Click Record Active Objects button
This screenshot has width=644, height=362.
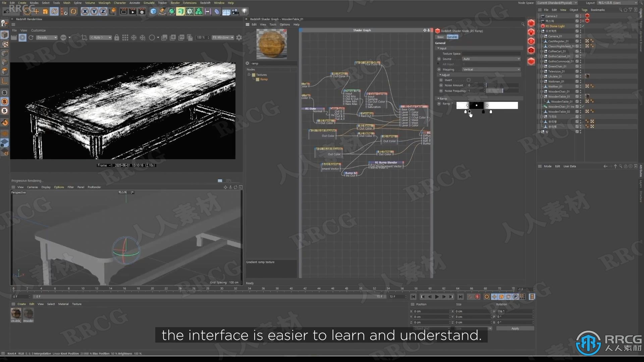coord(470,297)
